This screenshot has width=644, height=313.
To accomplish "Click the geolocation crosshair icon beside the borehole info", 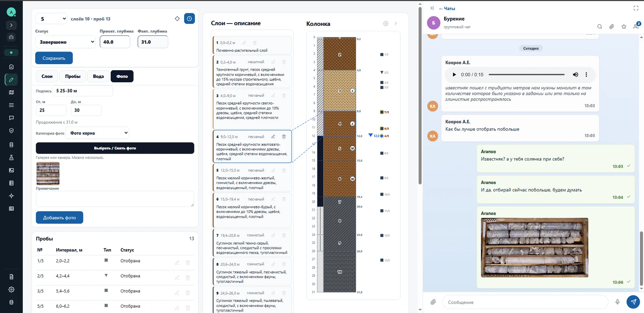I will click(x=177, y=19).
